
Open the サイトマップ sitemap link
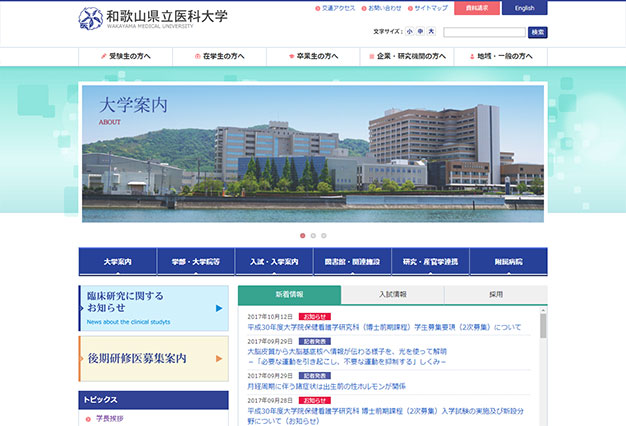430,9
